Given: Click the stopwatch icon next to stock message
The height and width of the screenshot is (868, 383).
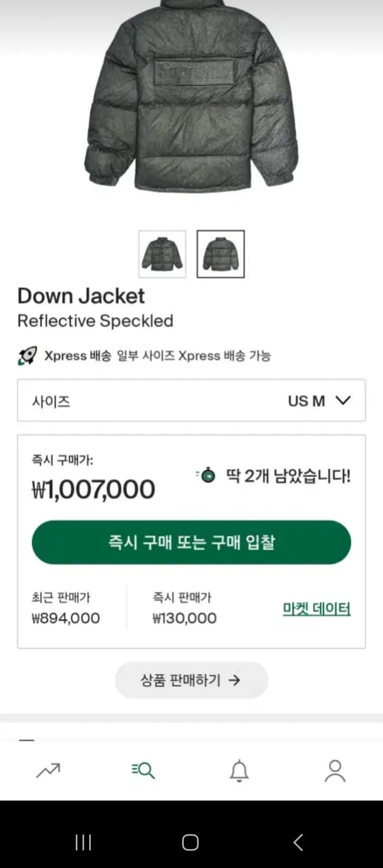Looking at the screenshot, I should coord(207,476).
